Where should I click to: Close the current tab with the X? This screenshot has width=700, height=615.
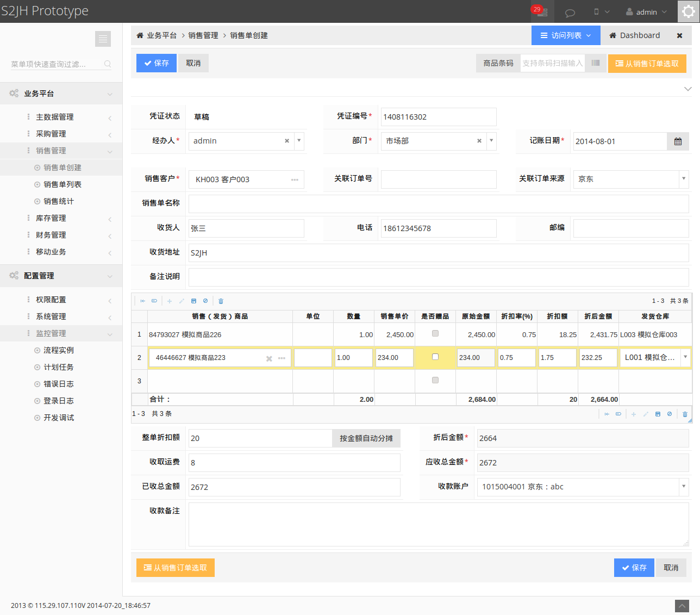[679, 35]
